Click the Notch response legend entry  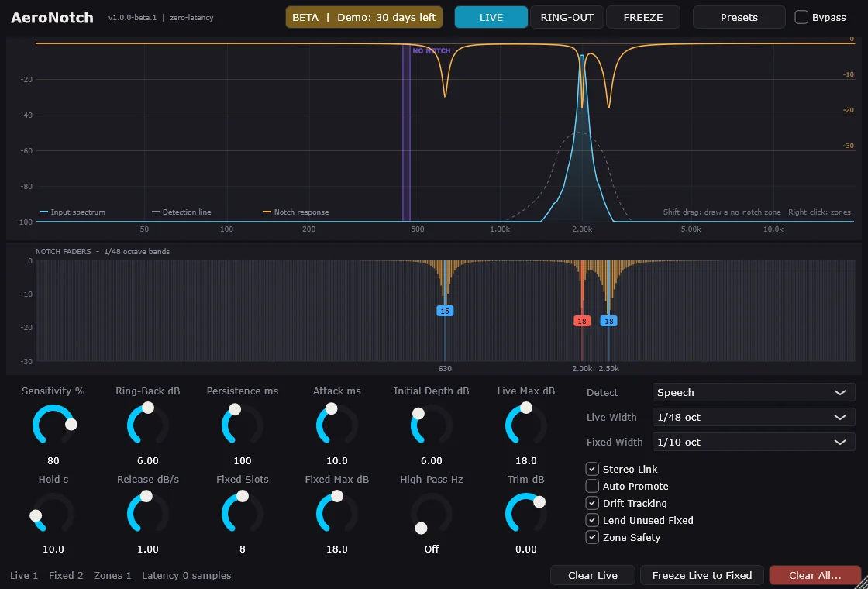click(x=295, y=212)
